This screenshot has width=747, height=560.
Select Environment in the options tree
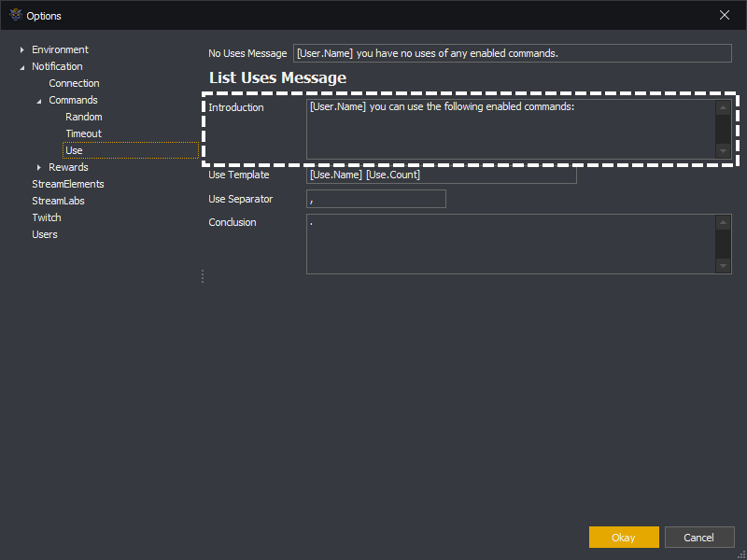pos(60,49)
